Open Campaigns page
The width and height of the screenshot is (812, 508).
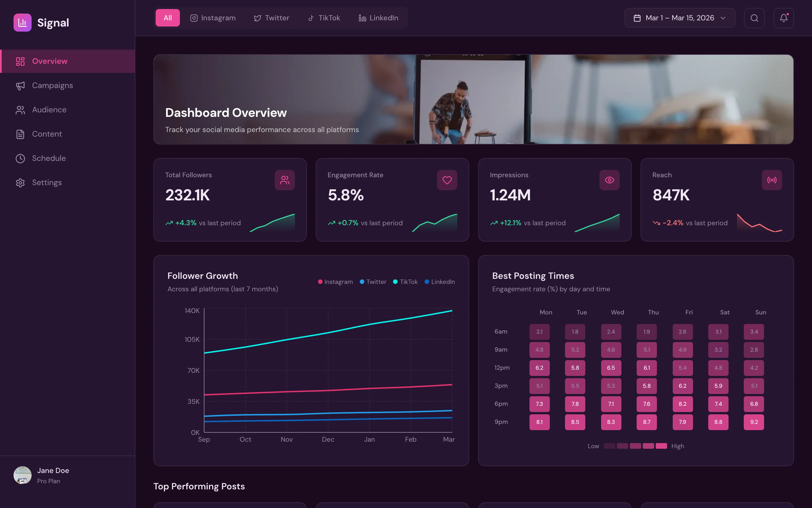coord(67,86)
